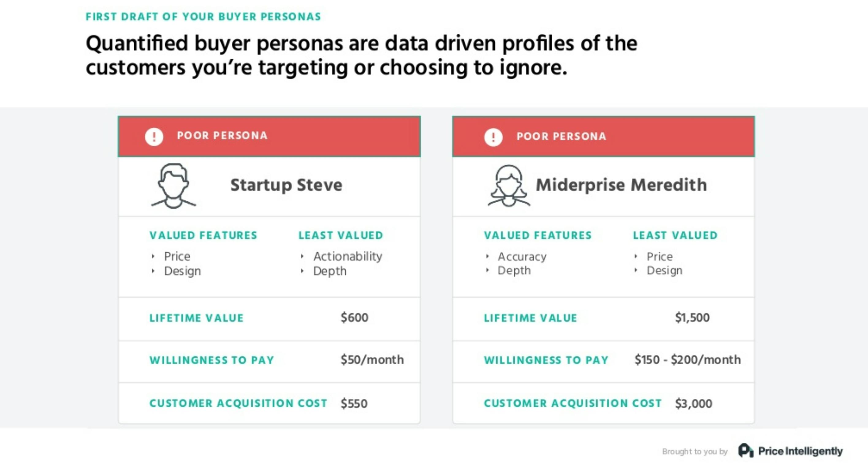Screen dimensions: 868x466
Task: Click the "Actionability" item under Least Valued
Action: pyautogui.click(x=348, y=256)
